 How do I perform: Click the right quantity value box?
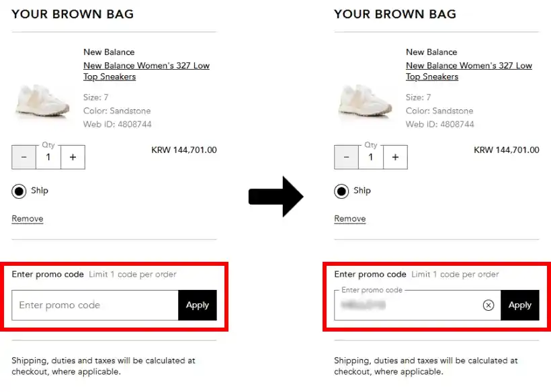coord(371,157)
